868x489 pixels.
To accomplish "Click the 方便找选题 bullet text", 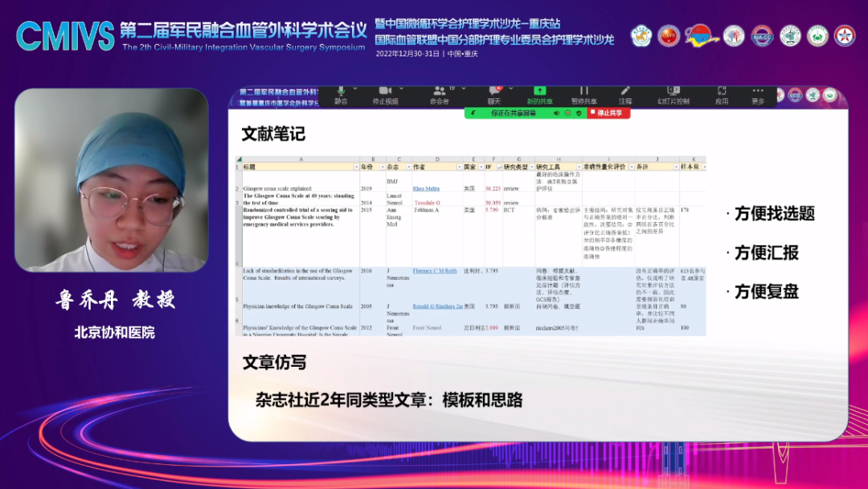I will tap(775, 214).
